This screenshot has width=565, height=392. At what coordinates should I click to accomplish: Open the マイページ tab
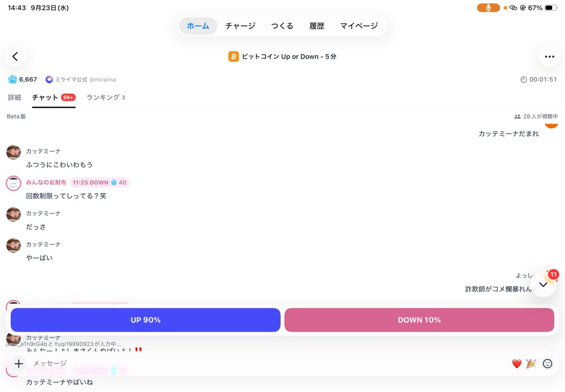(359, 26)
